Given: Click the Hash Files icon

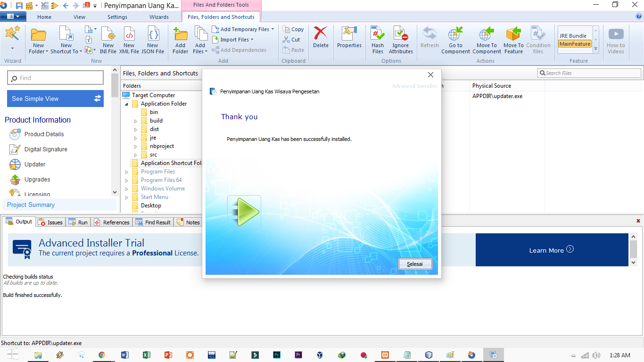Looking at the screenshot, I should coord(378,34).
